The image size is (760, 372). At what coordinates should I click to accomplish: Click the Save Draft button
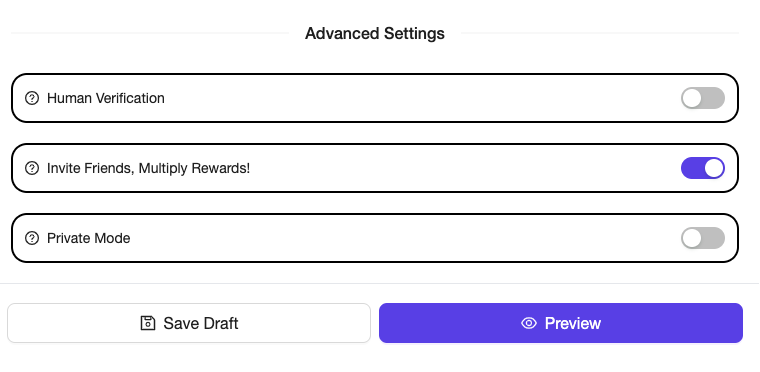189,323
